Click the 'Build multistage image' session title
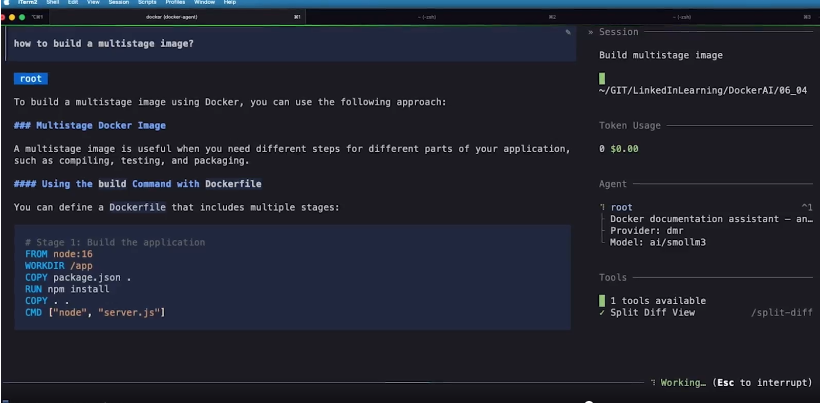Image resolution: width=820 pixels, height=403 pixels. (661, 55)
